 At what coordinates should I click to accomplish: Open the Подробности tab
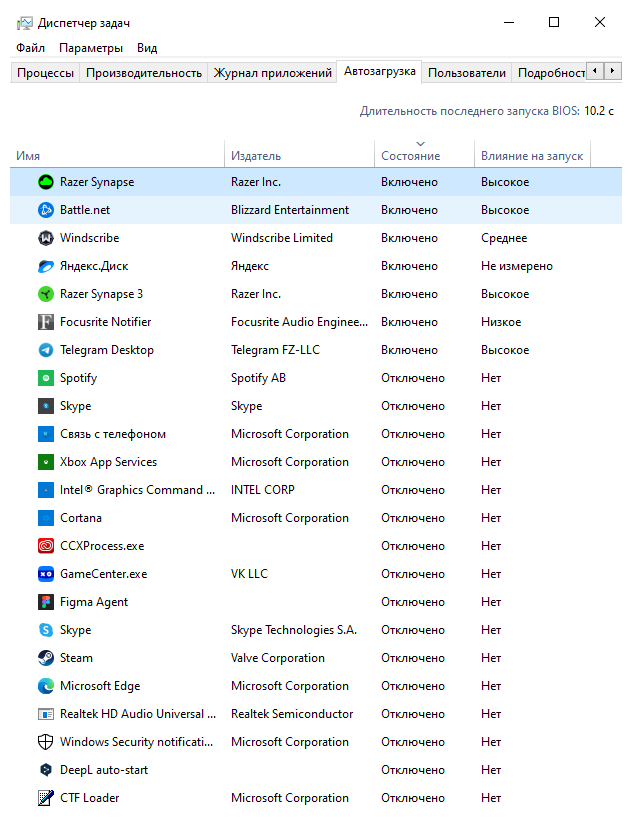[x=550, y=73]
